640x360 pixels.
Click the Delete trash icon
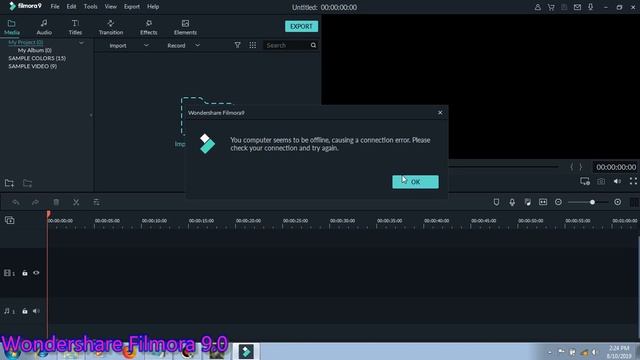click(56, 202)
